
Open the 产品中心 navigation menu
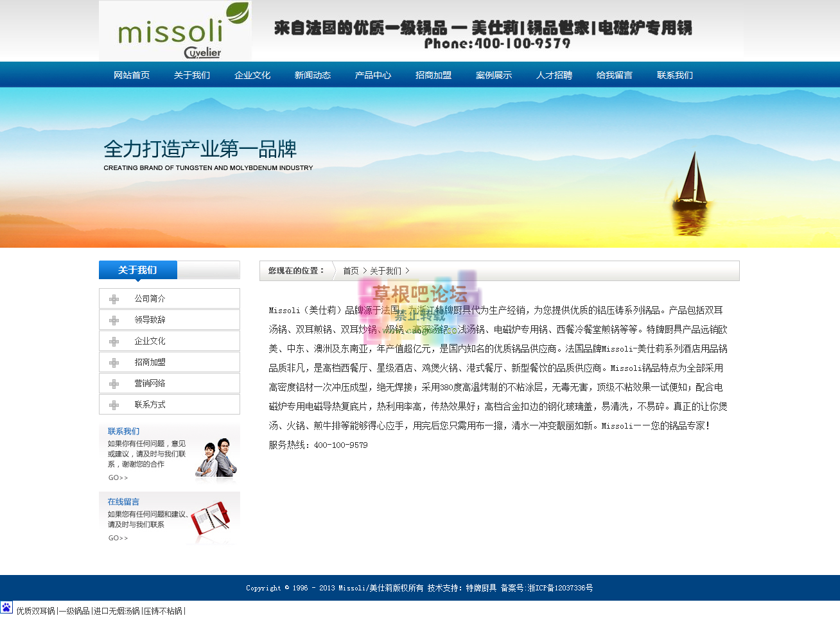[x=372, y=74]
